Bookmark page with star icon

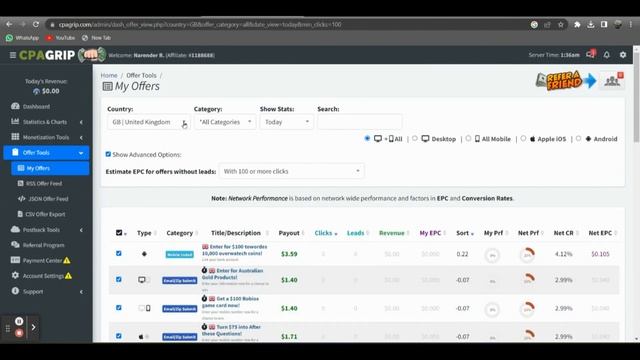click(x=561, y=24)
